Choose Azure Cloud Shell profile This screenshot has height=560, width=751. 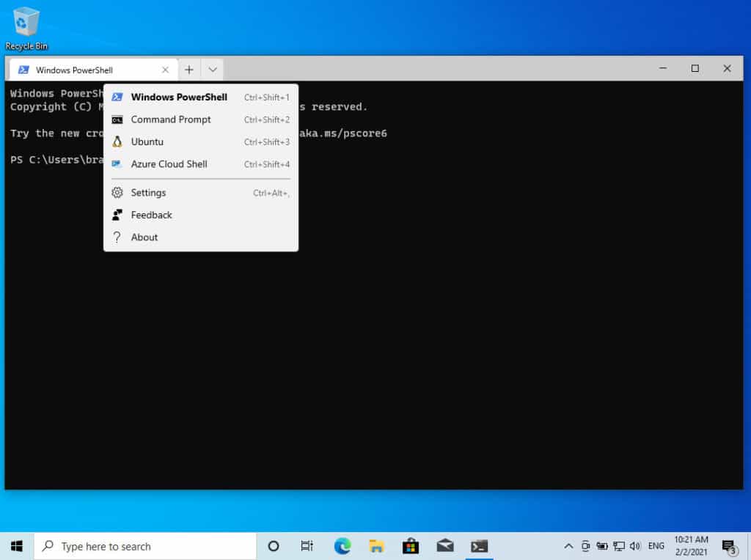tap(169, 164)
